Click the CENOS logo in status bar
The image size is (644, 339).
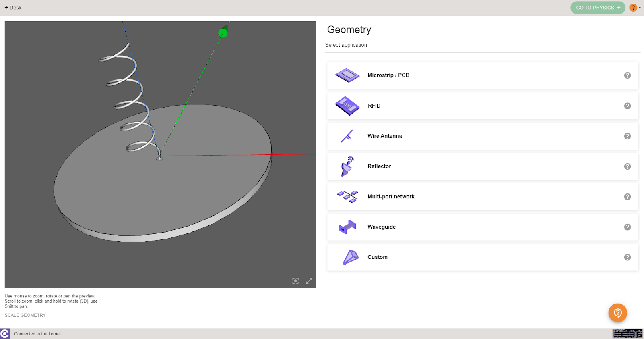click(5, 334)
